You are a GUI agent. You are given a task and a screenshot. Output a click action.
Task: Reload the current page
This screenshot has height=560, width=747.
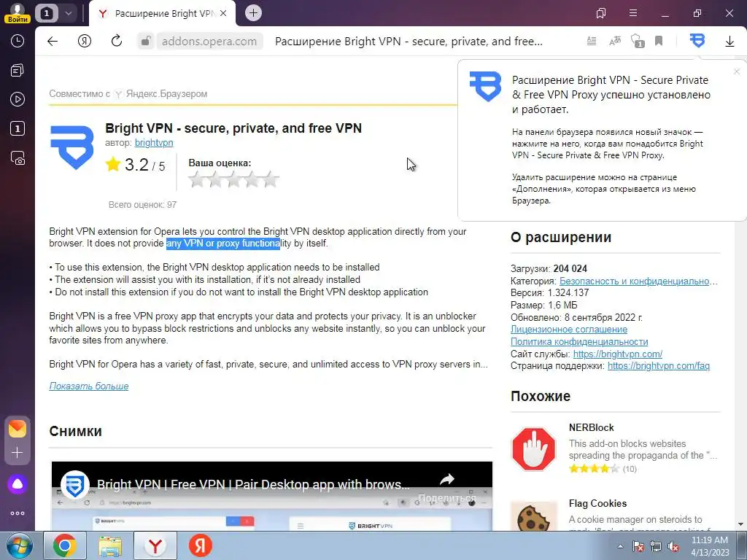(x=117, y=41)
